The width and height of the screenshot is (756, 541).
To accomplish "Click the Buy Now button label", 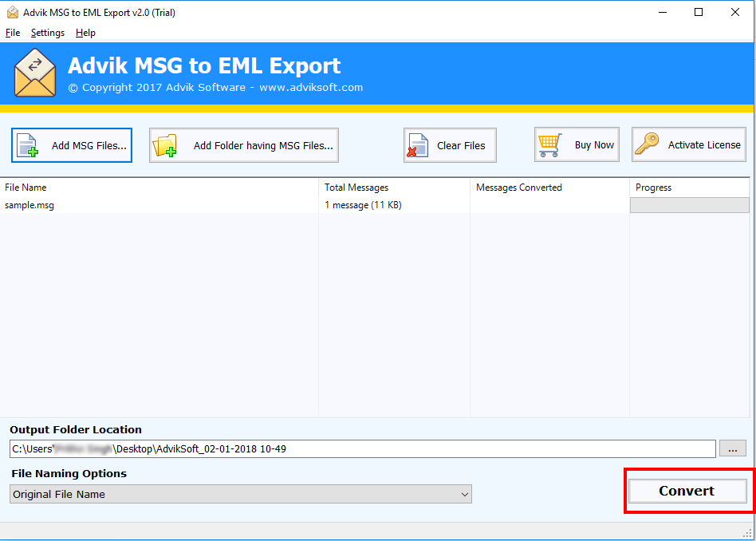I will (594, 144).
